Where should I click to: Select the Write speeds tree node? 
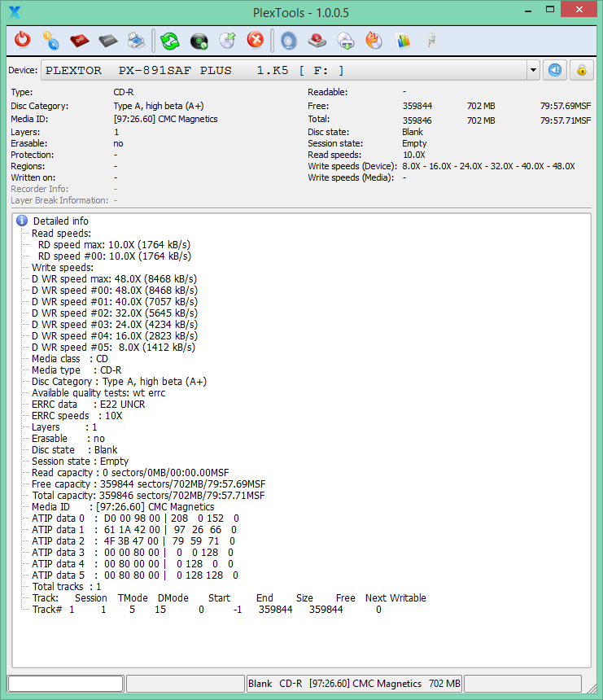coord(63,268)
